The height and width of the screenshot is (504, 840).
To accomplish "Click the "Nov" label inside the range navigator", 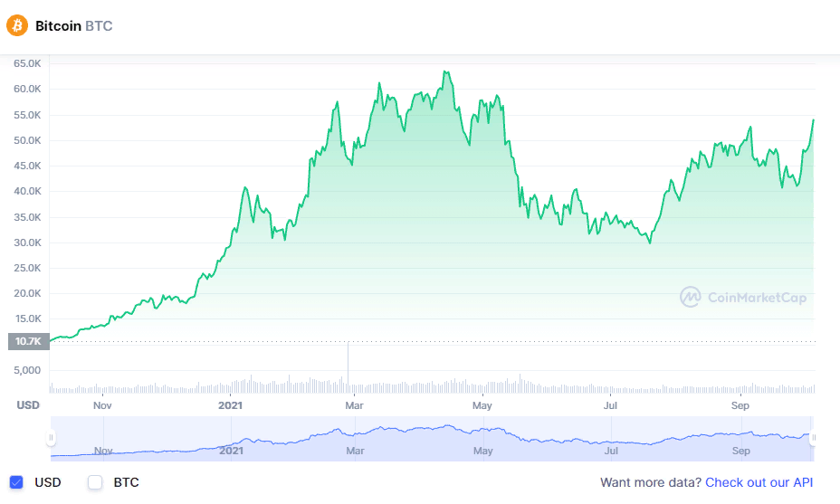I will point(103,450).
